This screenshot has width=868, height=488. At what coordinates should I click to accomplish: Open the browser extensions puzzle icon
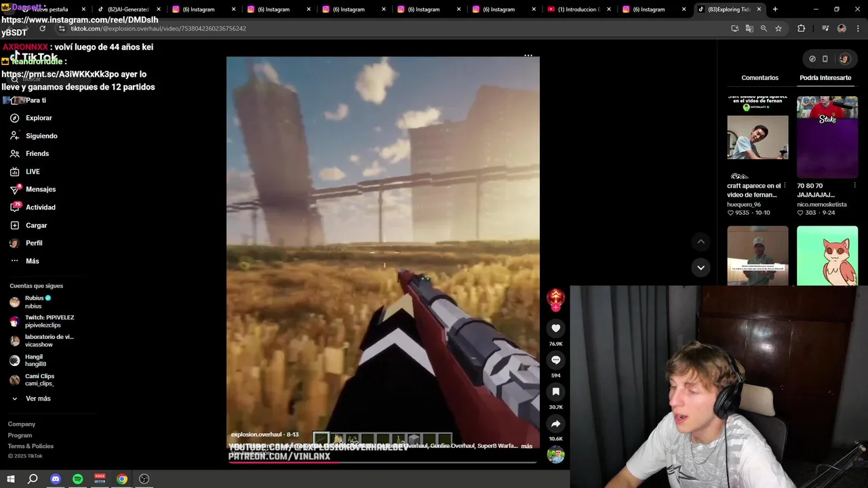(x=801, y=28)
